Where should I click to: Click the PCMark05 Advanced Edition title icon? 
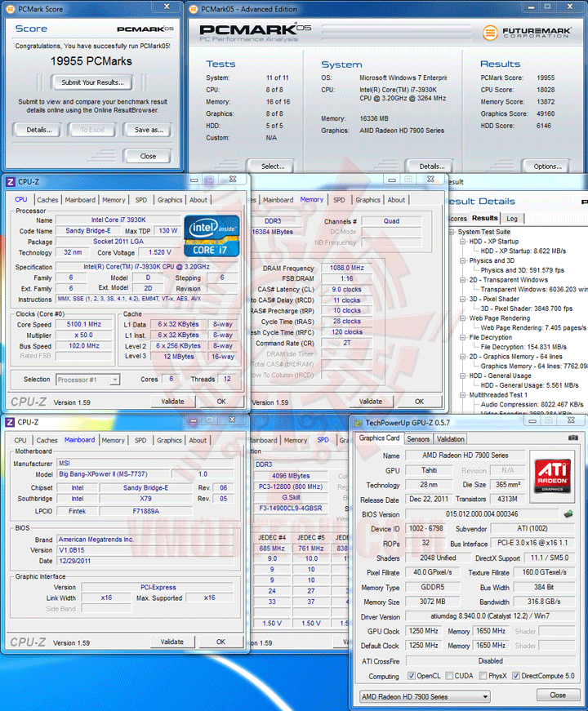(194, 9)
